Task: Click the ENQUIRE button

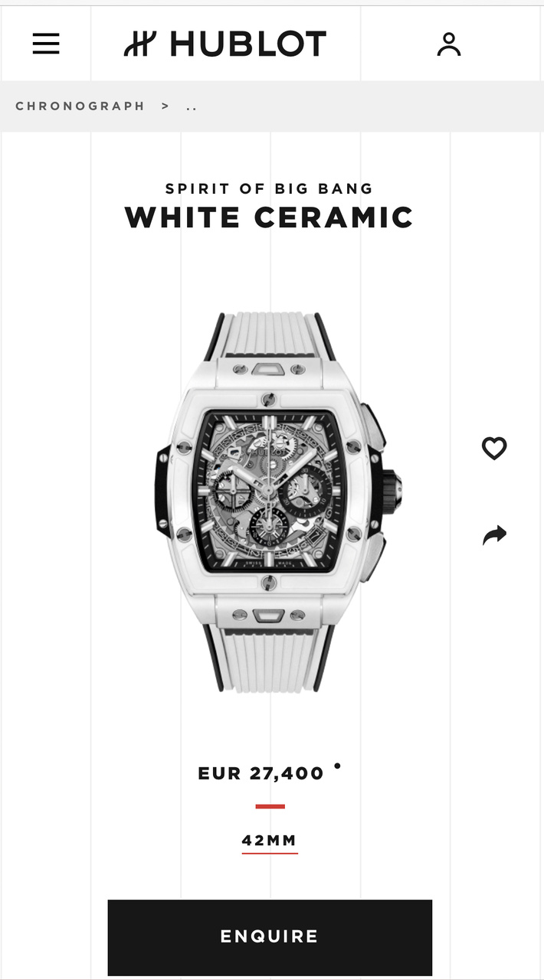Action: [270, 937]
